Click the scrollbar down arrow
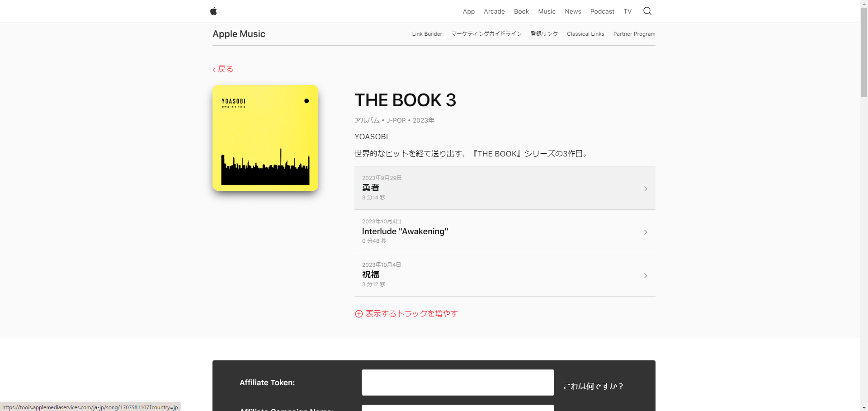 pos(864,407)
